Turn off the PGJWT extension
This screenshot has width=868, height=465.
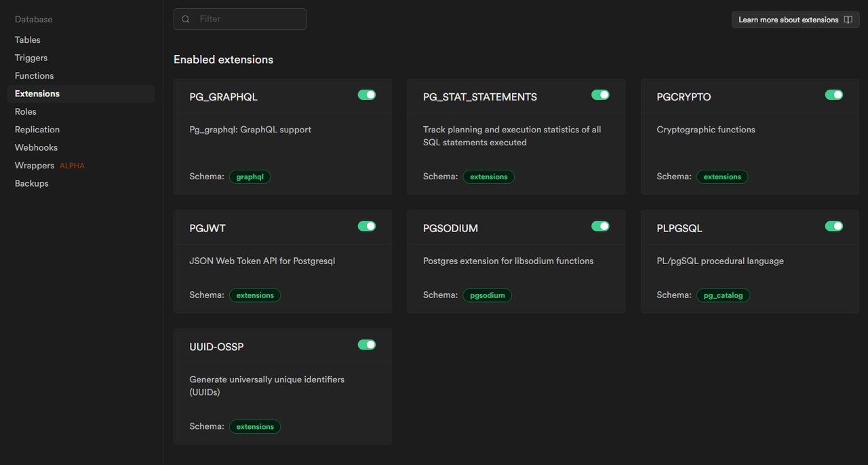point(366,226)
